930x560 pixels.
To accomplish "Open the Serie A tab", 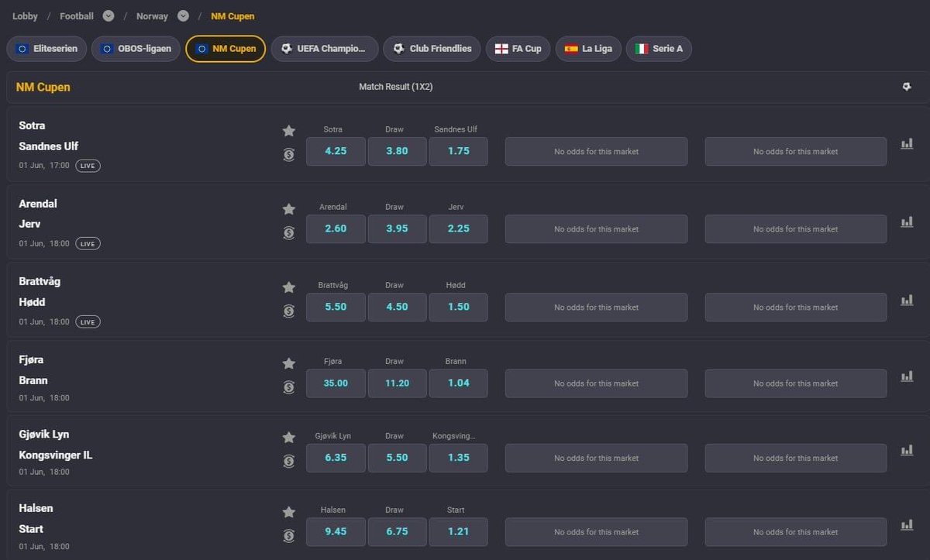I will (x=659, y=49).
